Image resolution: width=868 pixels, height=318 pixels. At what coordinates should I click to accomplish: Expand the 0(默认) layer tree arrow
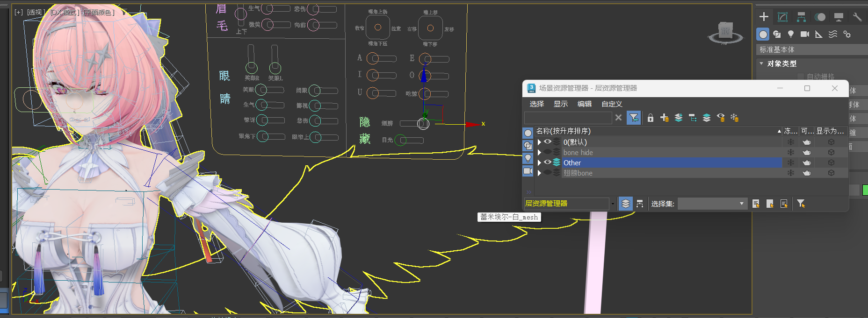pos(539,142)
